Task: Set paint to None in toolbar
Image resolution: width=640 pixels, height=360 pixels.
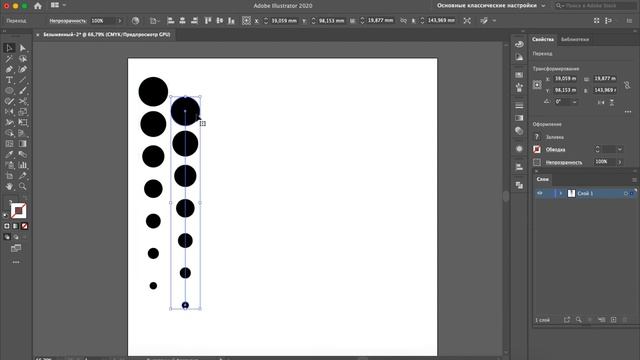Action: coord(24,226)
